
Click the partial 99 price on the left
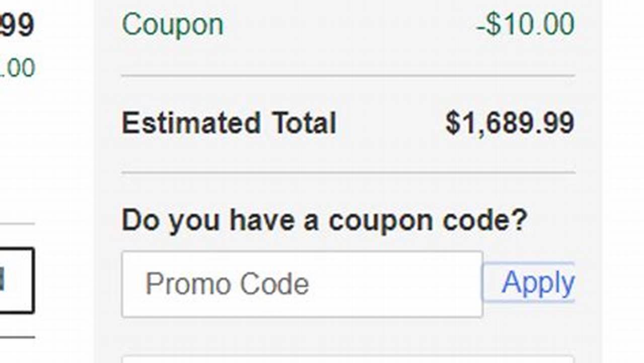[x=15, y=23]
